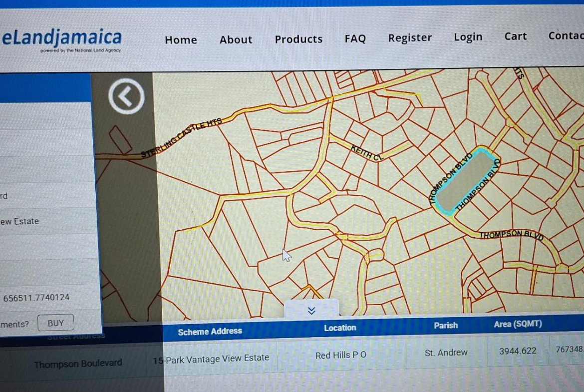Expand results panel with double chevron
Screen dimensions: 584x392
coord(311,310)
